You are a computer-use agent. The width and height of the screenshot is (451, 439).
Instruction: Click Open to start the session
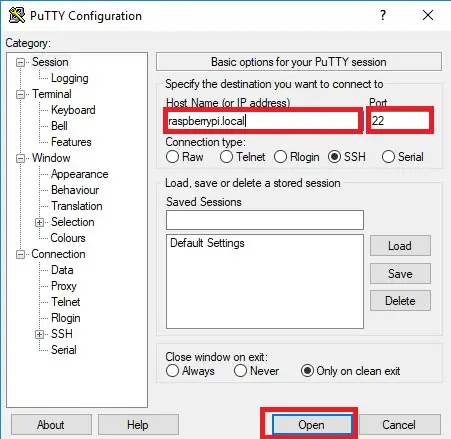pos(311,425)
